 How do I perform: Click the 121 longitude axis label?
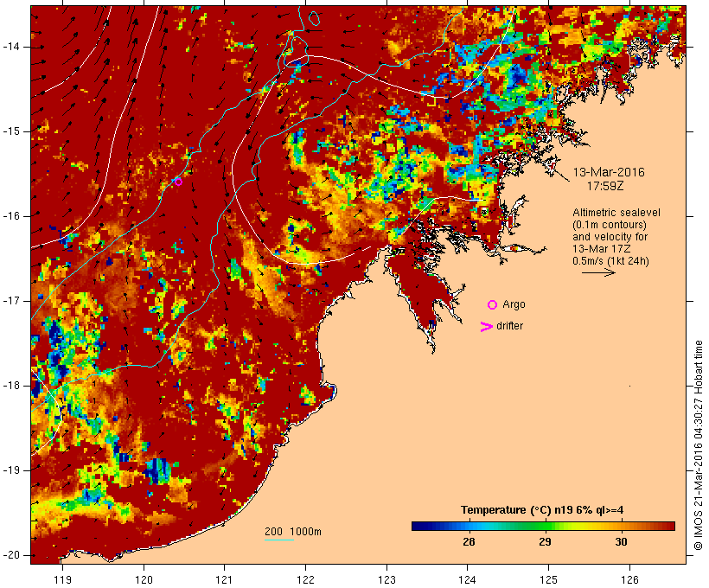(x=224, y=580)
